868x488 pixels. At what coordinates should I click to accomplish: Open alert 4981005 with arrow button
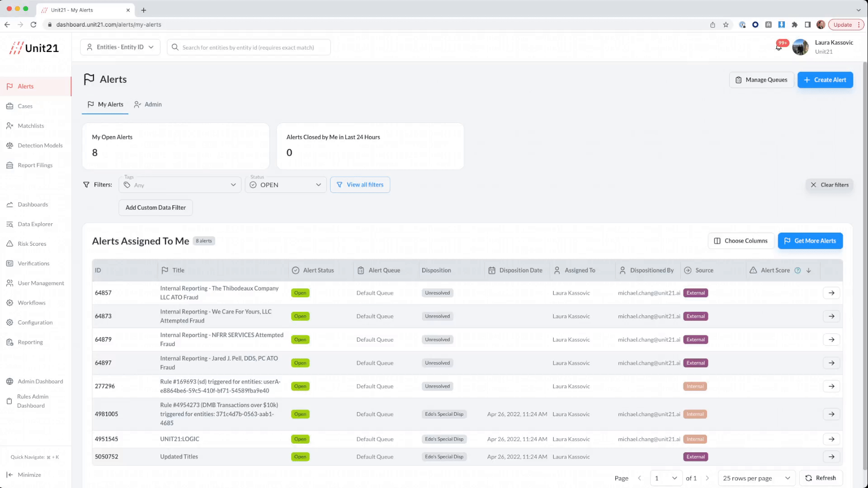pyautogui.click(x=831, y=414)
